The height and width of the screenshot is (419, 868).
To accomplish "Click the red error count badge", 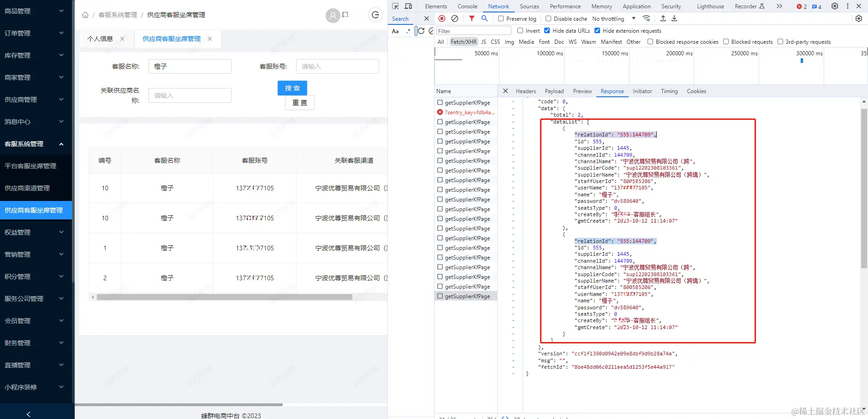I will pyautogui.click(x=802, y=6).
